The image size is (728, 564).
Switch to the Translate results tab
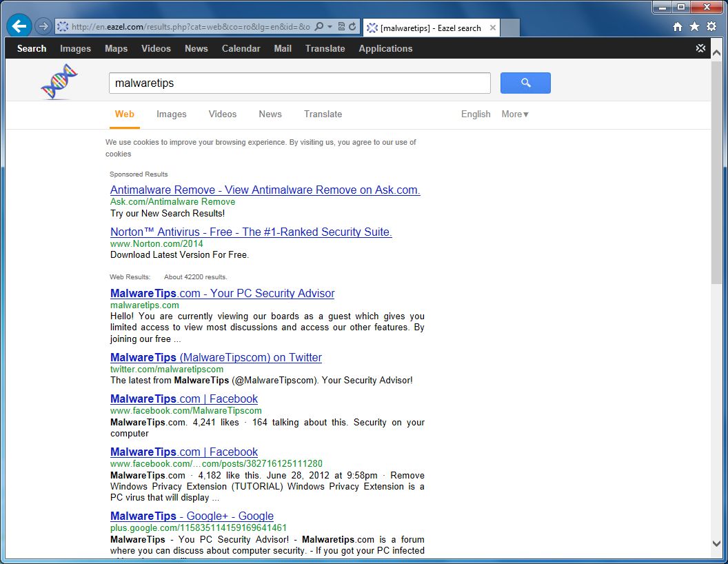(323, 114)
